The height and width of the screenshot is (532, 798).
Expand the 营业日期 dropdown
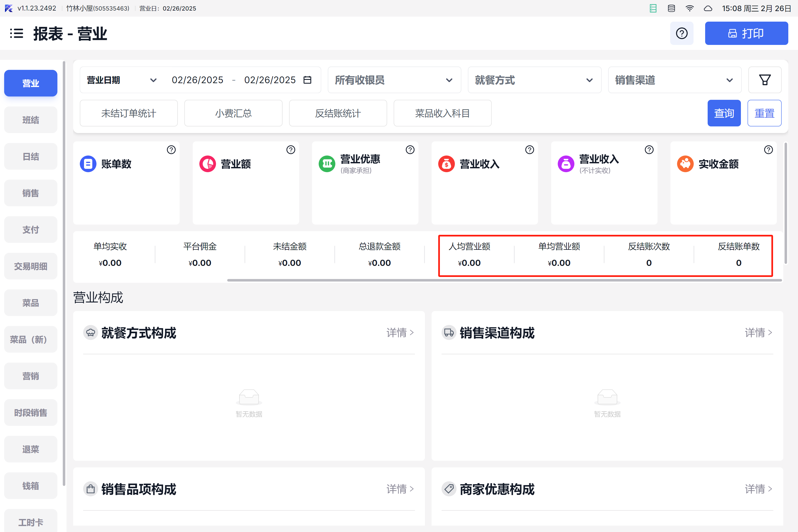click(x=121, y=80)
